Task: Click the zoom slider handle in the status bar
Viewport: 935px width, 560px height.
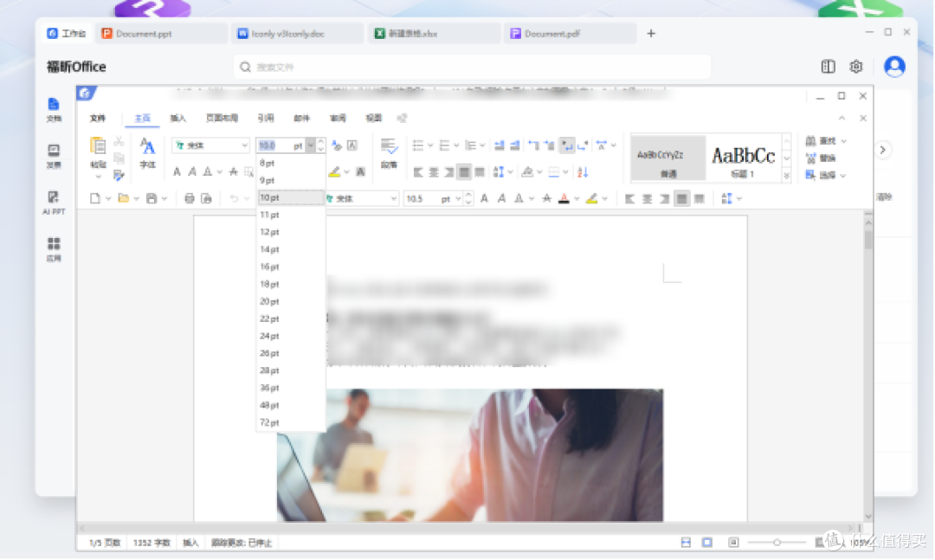Action: 777,542
